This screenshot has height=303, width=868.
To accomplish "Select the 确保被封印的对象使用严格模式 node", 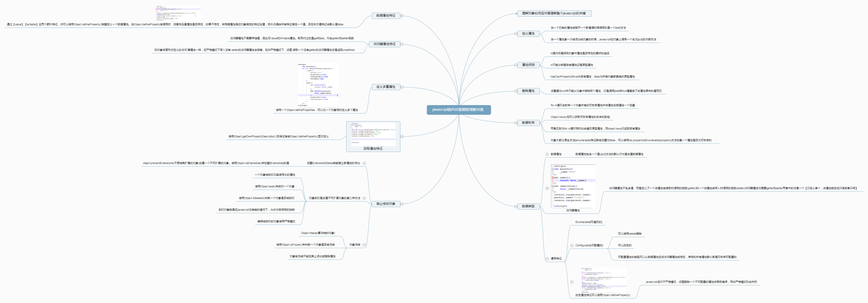I will point(276,221).
